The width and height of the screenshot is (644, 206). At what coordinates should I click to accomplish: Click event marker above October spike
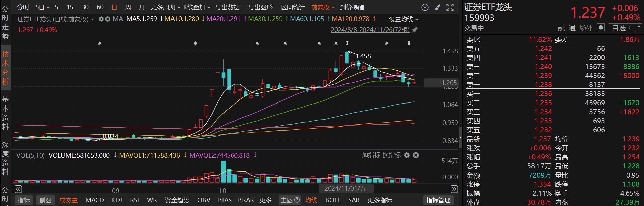195,43
